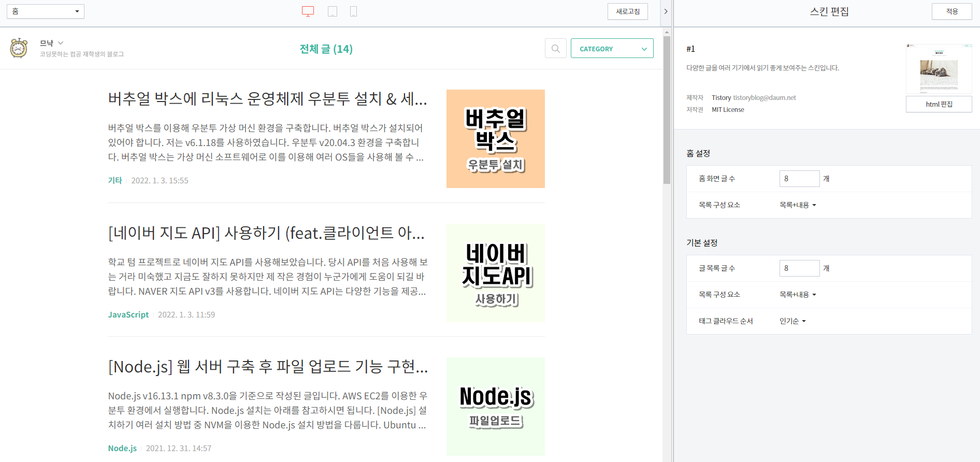This screenshot has width=980, height=462.
Task: Click the 버추얼 박스 post thumbnail
Action: (496, 139)
